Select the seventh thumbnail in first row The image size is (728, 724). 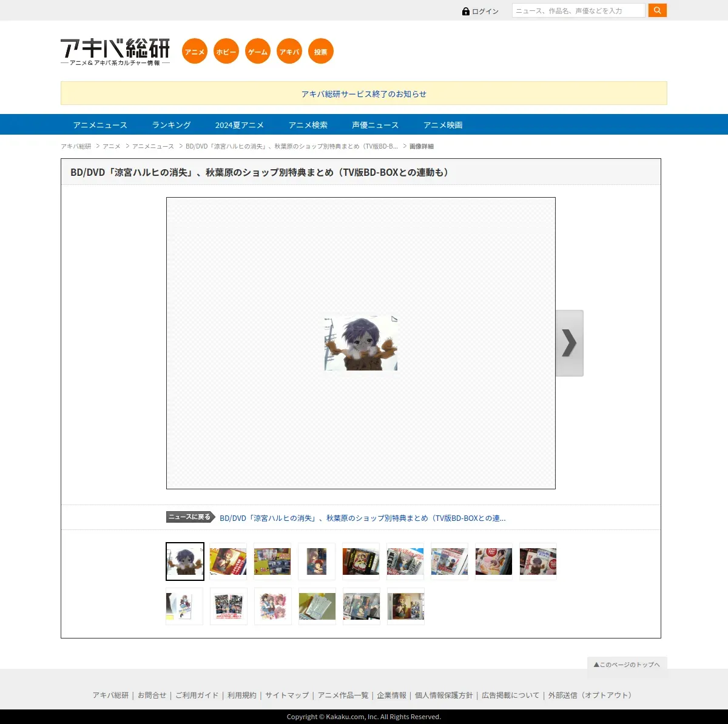[x=450, y=561]
